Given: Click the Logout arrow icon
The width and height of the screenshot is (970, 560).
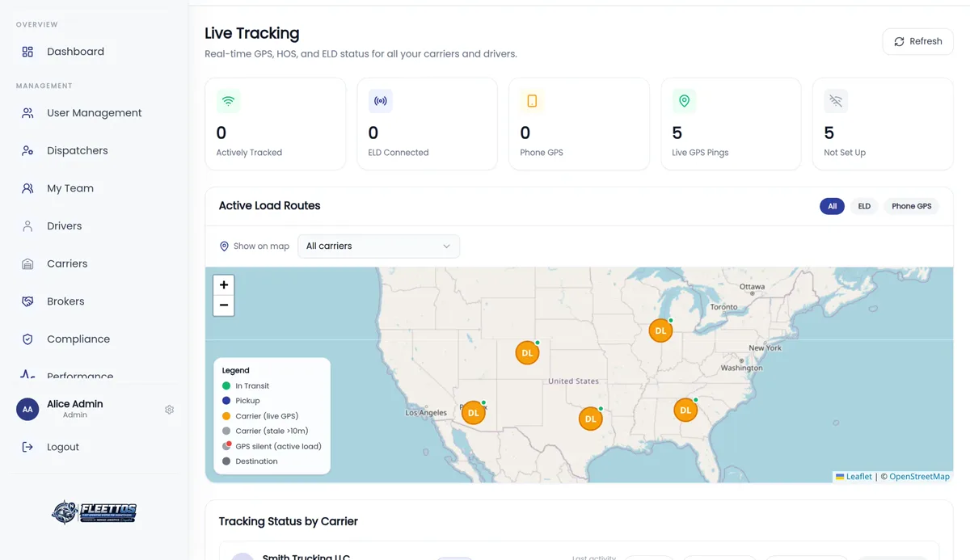Looking at the screenshot, I should [x=27, y=447].
